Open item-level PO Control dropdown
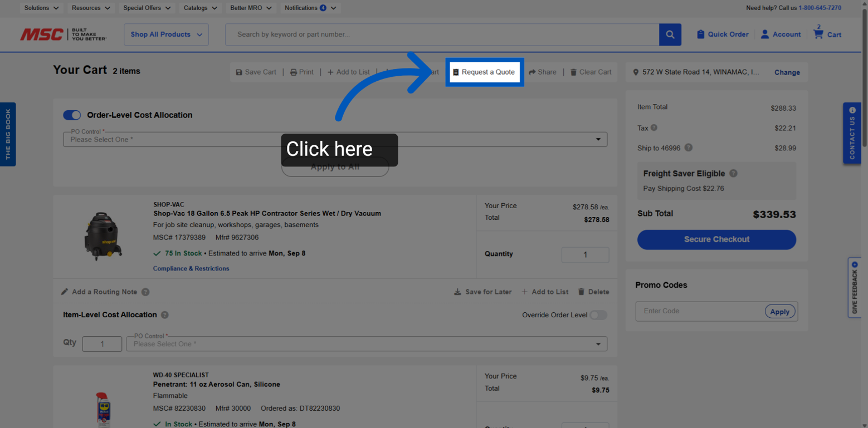This screenshot has height=428, width=868. coord(367,343)
